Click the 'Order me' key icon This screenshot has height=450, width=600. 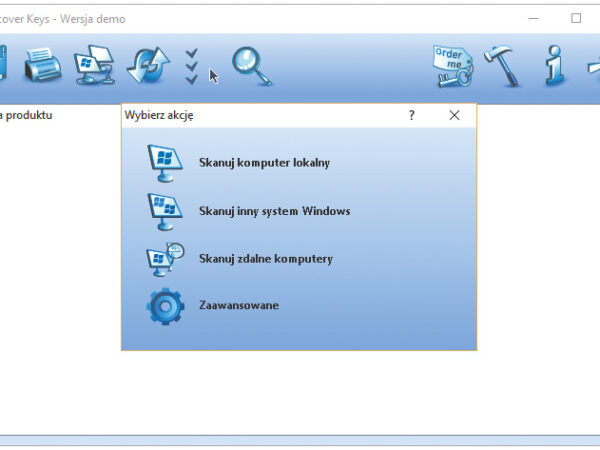(x=453, y=66)
